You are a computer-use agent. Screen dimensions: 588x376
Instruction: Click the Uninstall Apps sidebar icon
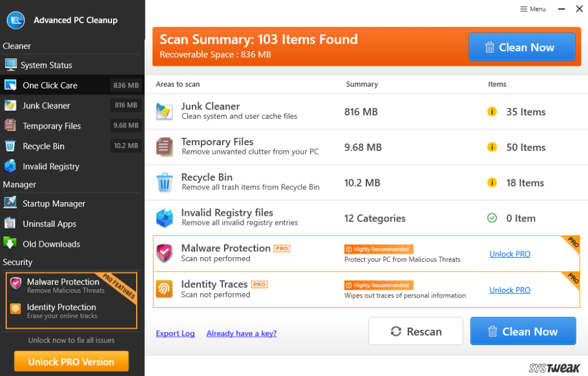click(x=10, y=223)
